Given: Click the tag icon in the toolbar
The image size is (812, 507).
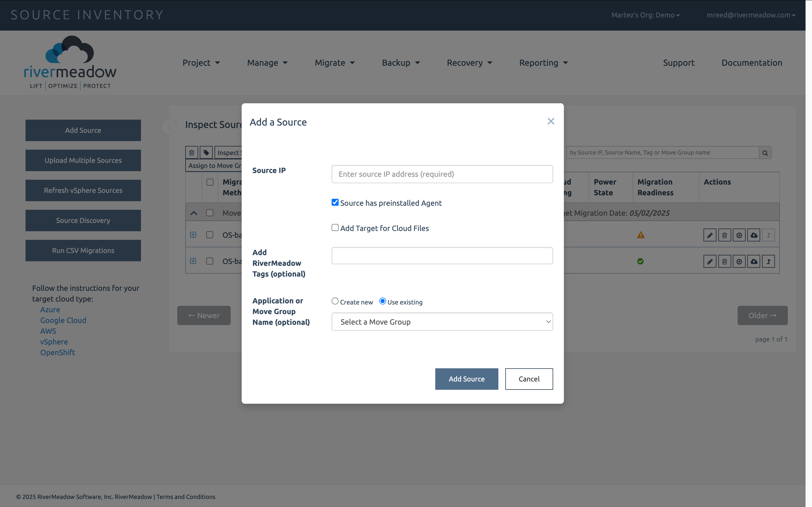Looking at the screenshot, I should pos(206,153).
